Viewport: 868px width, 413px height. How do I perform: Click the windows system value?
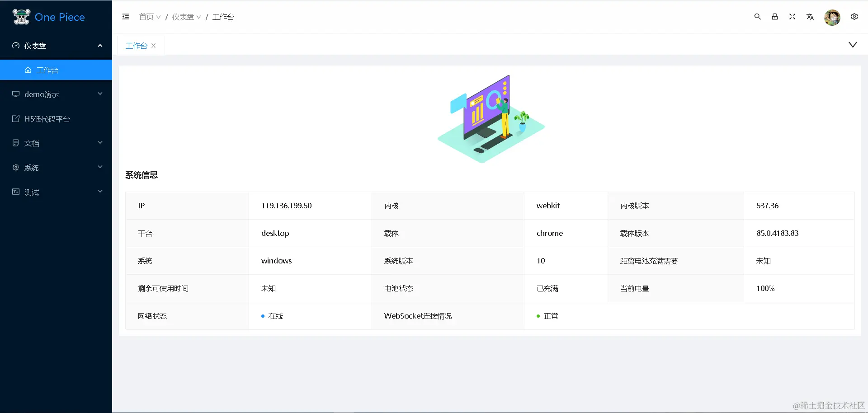[x=277, y=261]
